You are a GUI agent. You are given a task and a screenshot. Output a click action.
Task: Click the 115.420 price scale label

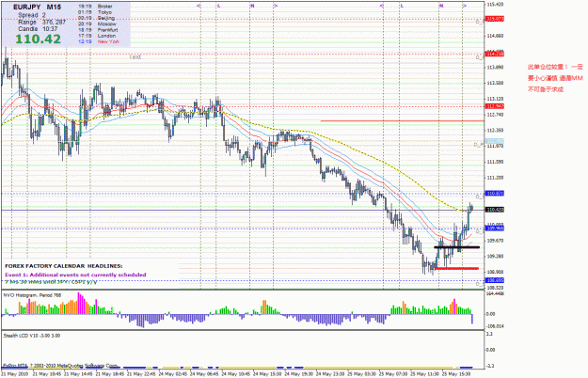pyautogui.click(x=495, y=5)
